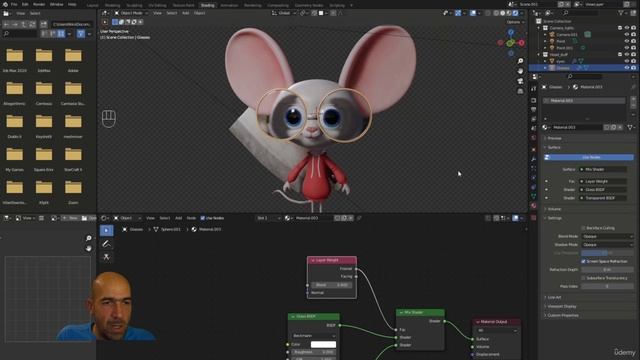Toggle Subsurface Translucency checkbox
Viewport: 640px width, 360px height.
click(x=583, y=278)
